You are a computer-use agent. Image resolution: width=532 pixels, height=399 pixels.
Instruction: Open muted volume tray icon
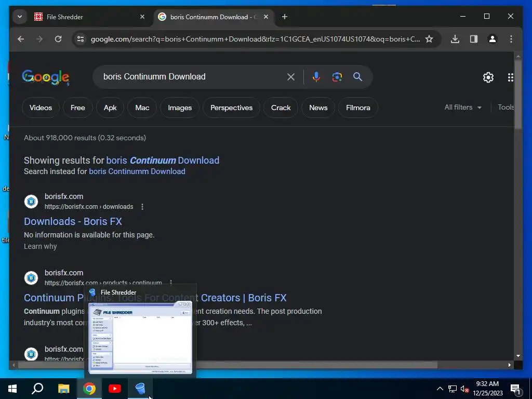464,389
